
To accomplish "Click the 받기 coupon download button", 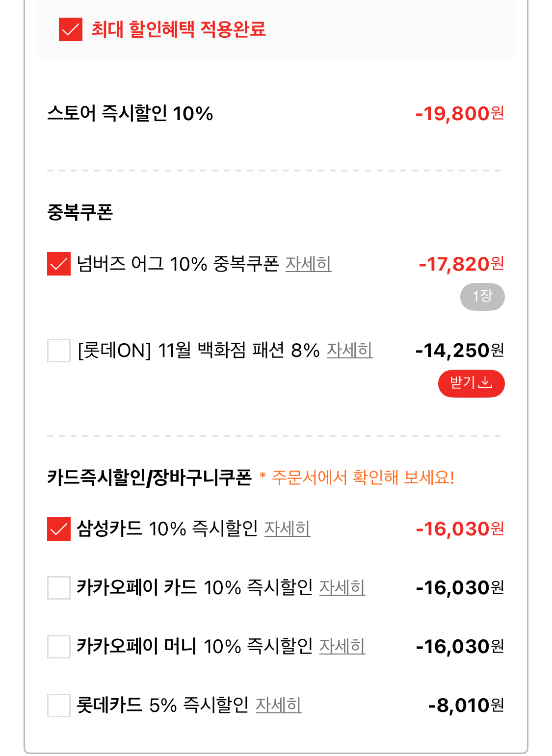I will point(471,383).
